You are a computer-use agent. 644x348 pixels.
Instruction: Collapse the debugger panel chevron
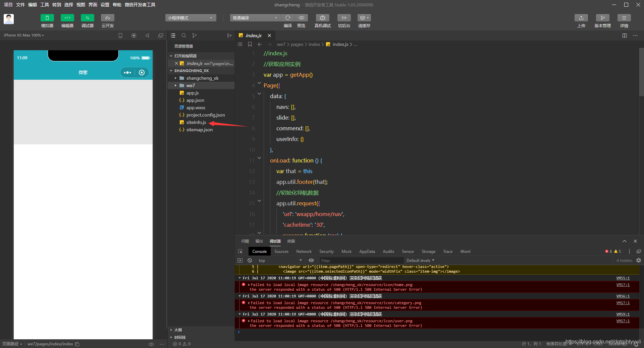coord(625,241)
